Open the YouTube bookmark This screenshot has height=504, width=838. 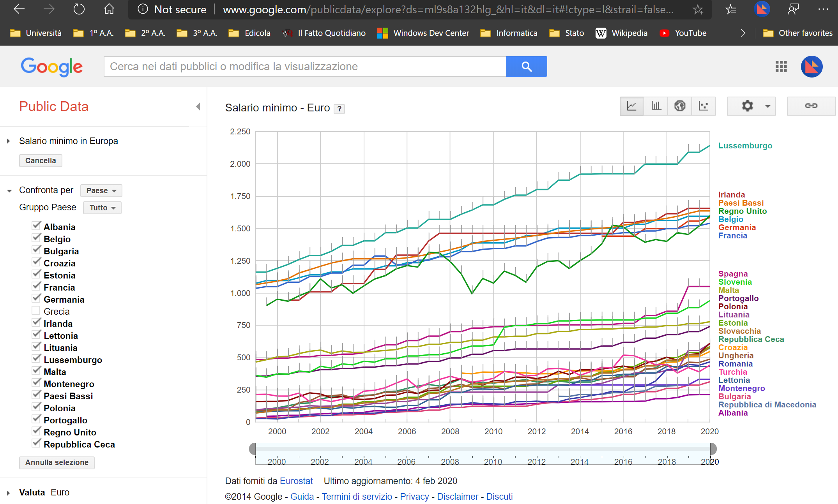pos(683,33)
